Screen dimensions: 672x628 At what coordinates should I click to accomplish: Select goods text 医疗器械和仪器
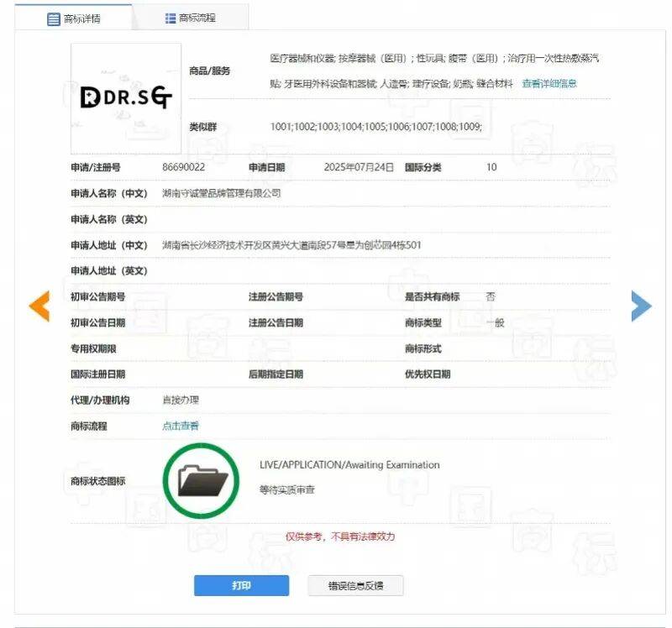point(302,58)
